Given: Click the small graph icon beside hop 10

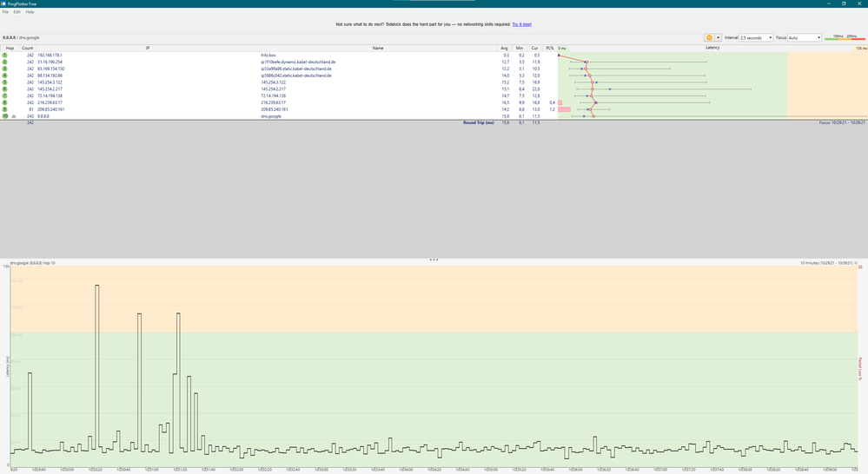Looking at the screenshot, I should click(x=13, y=116).
